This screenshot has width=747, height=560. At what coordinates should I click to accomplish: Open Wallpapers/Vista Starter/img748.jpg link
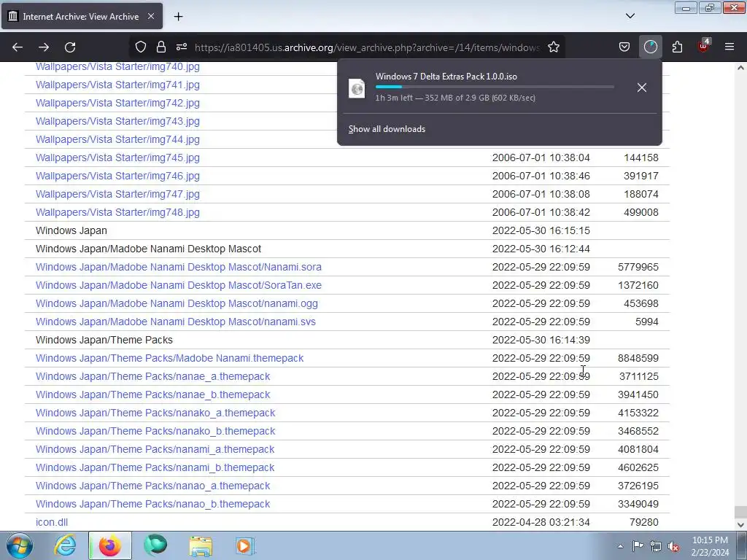tap(117, 212)
